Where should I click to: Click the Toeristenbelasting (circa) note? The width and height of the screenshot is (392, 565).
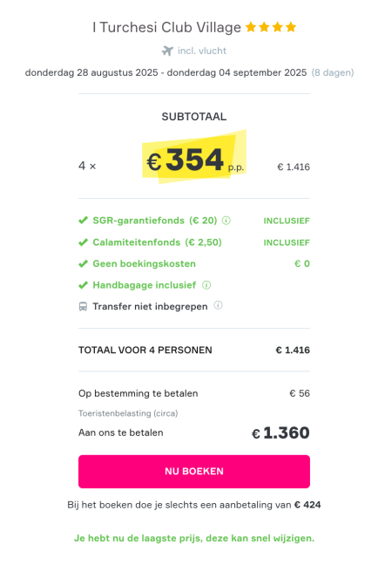tap(128, 413)
